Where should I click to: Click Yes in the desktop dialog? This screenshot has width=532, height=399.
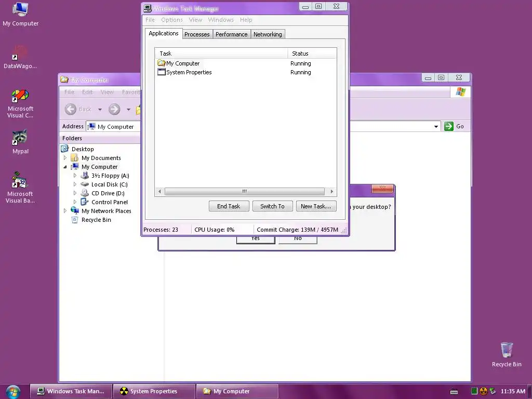pos(256,239)
